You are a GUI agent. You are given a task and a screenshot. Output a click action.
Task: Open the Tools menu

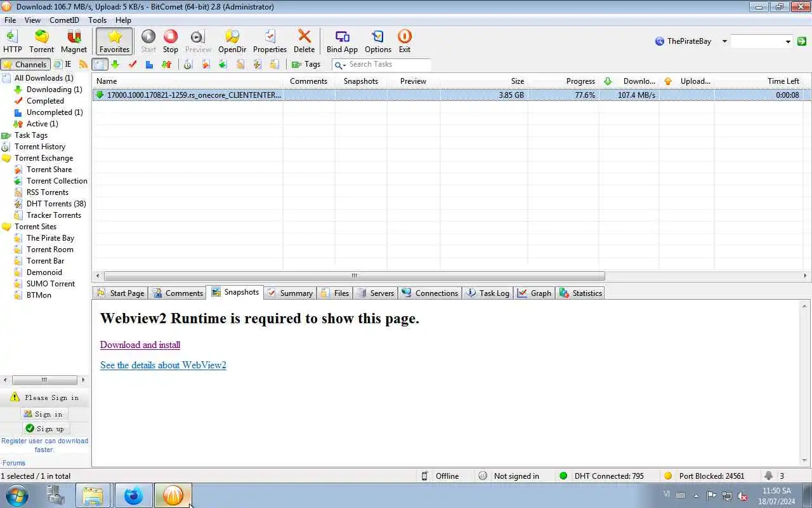click(x=97, y=20)
